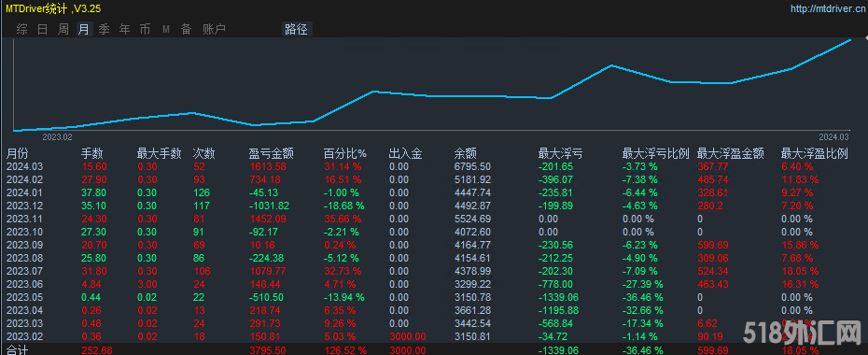Image resolution: width=868 pixels, height=355 pixels.
Task: Select the 月 monthly tab
Action: pos(84,29)
